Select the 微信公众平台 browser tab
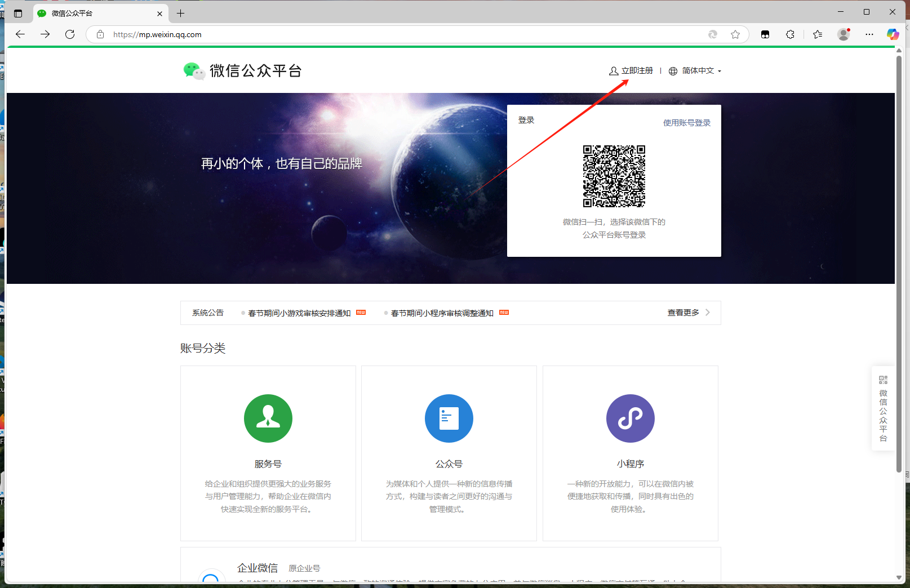910x588 pixels. click(x=100, y=14)
